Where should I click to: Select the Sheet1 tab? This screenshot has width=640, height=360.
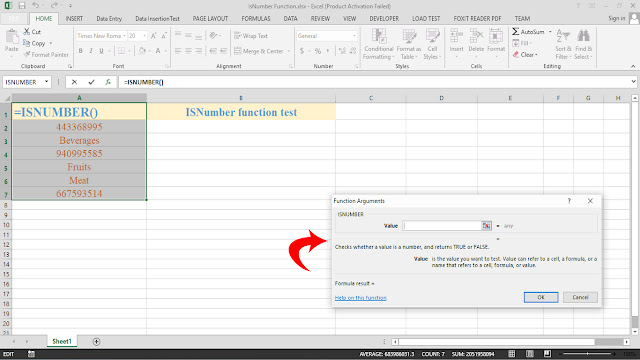62,341
